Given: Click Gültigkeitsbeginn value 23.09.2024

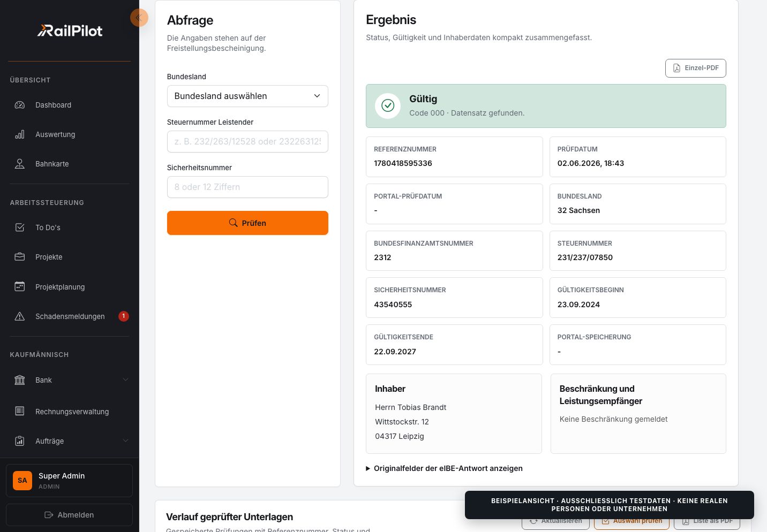Looking at the screenshot, I should (x=578, y=305).
